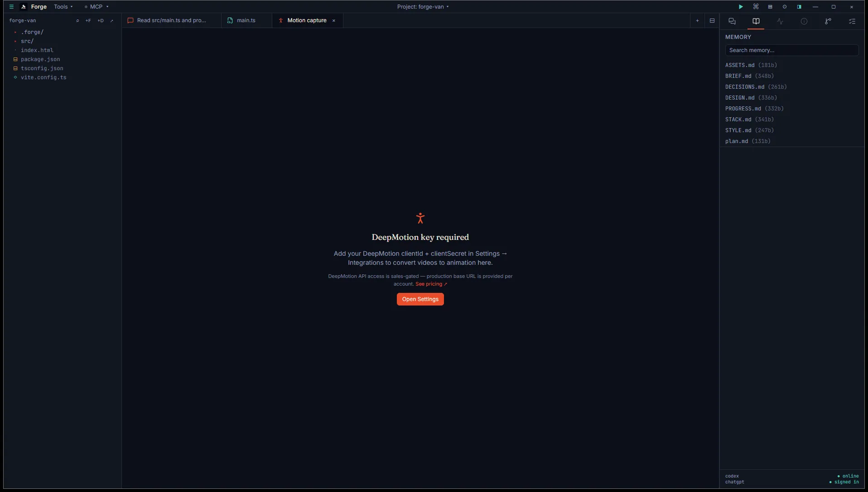
Task: Toggle split editor layout icon
Action: point(712,20)
